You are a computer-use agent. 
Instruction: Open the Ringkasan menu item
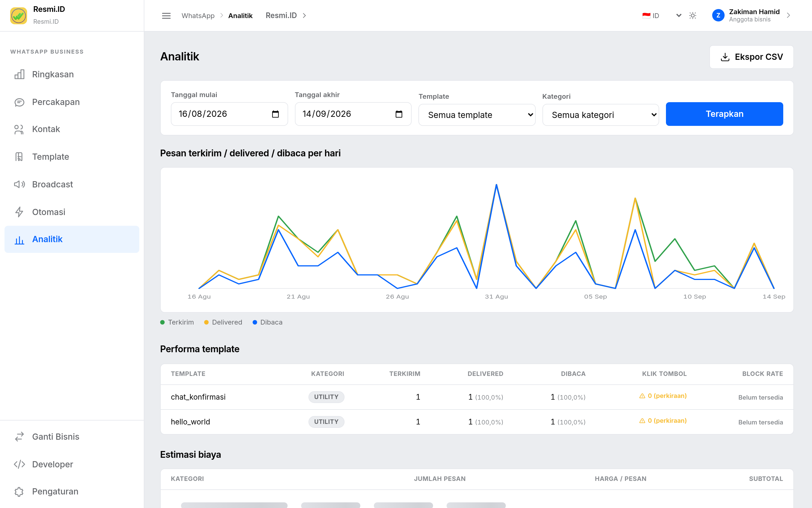(x=72, y=74)
